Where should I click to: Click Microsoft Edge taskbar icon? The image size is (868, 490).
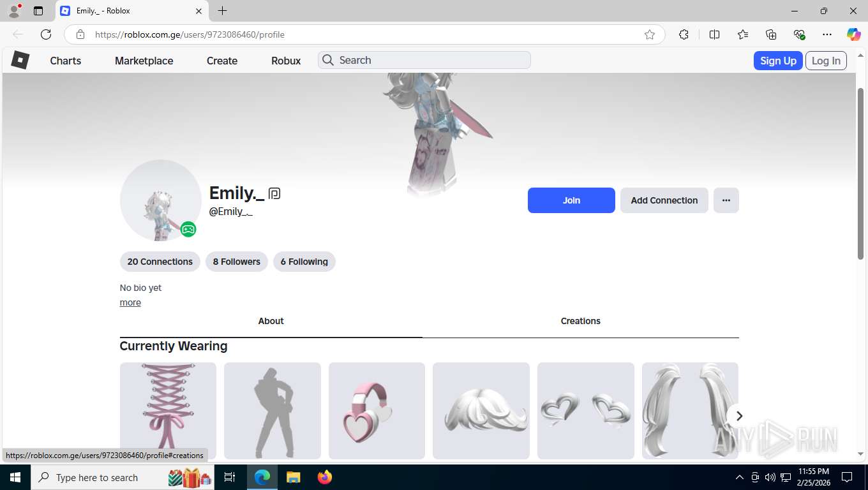(262, 477)
